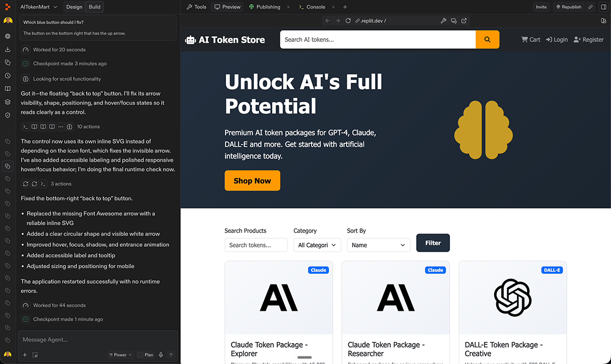Click the orange search magnifier button
Image resolution: width=611 pixels, height=364 pixels.
point(488,39)
